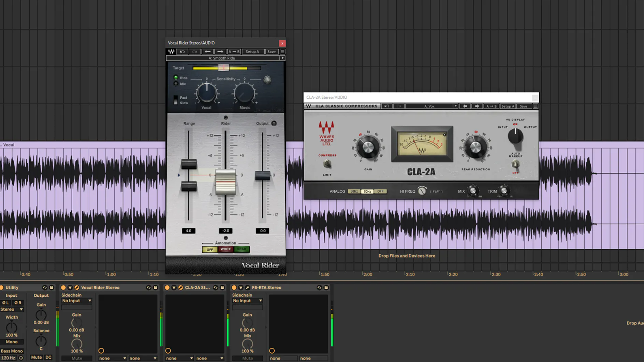This screenshot has width=644, height=362.
Task: Click the Bass Mono audition headphone icon
Action: tap(21, 358)
